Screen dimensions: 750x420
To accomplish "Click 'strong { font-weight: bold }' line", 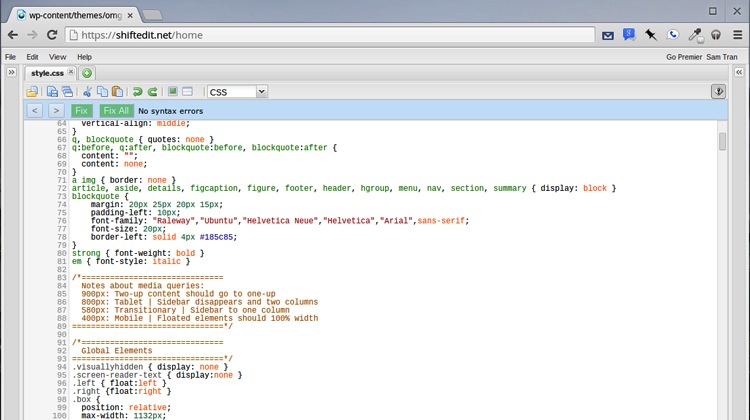I will pos(138,254).
